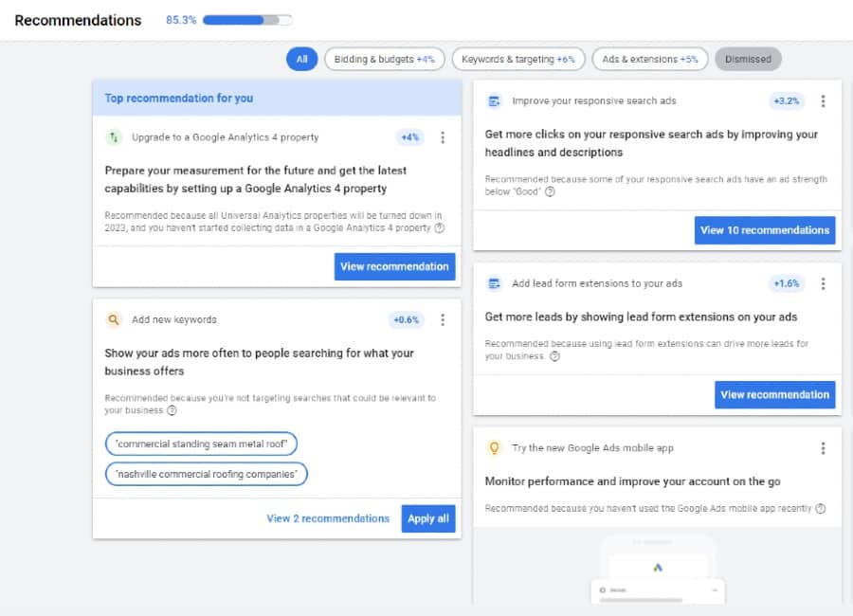Click the +3.2% badge on responsive ads card
The height and width of the screenshot is (616, 853).
[786, 101]
